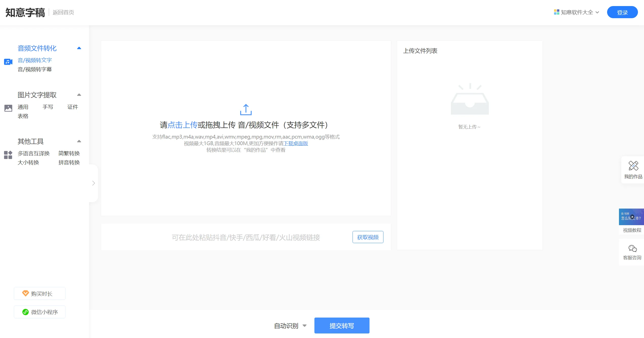Click the 图片文字提取 picture icon
Screen dimensions: 644x338
pos(8,108)
